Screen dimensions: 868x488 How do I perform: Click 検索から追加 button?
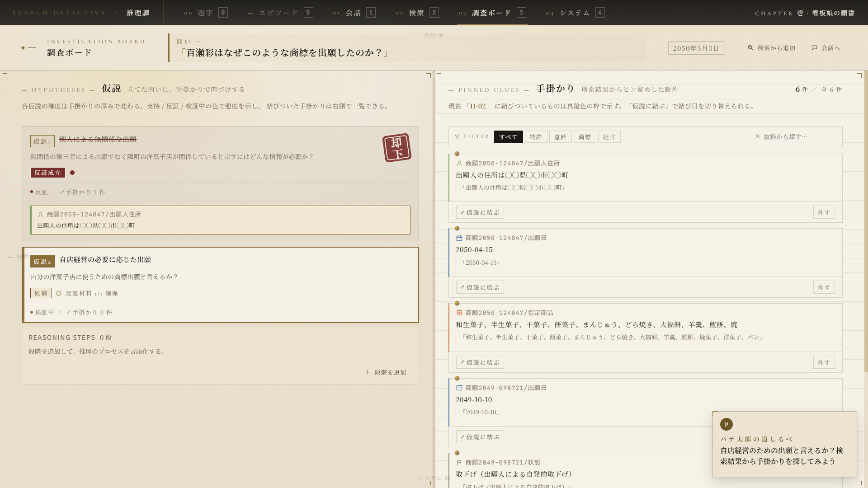tap(771, 48)
